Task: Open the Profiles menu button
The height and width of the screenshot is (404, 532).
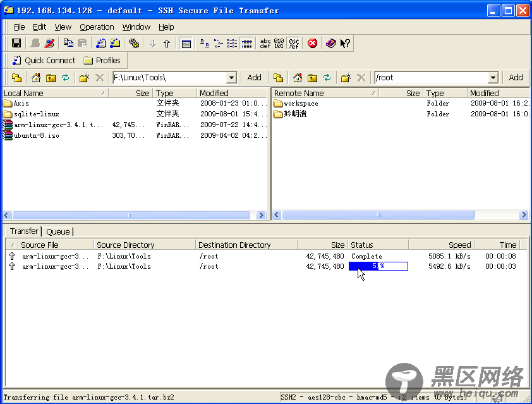Action: [102, 61]
